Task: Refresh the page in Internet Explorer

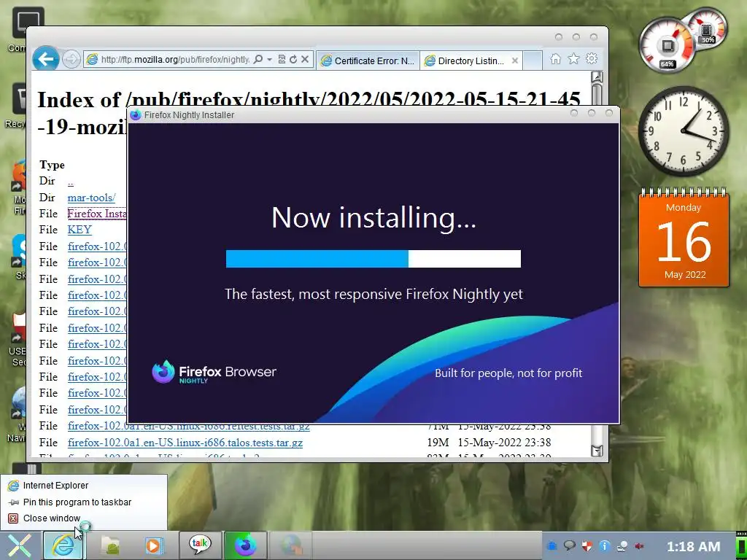Action: click(x=293, y=60)
